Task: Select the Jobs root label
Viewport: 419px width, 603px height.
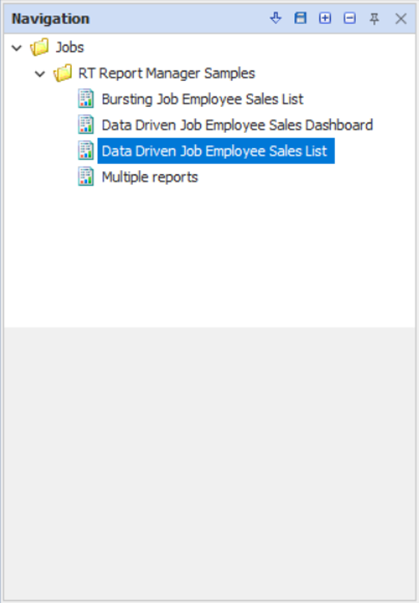Action: 70,47
